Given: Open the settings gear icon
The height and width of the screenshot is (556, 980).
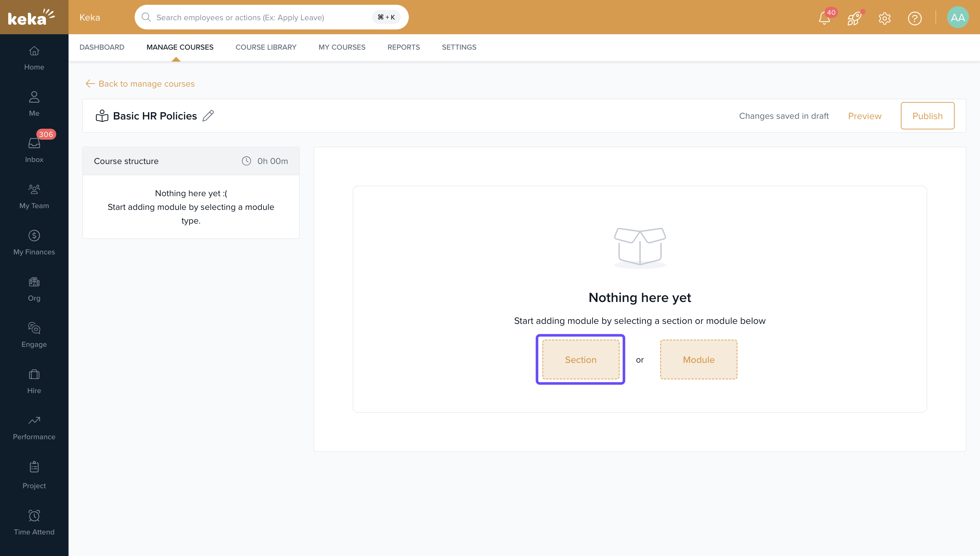Looking at the screenshot, I should coord(884,18).
